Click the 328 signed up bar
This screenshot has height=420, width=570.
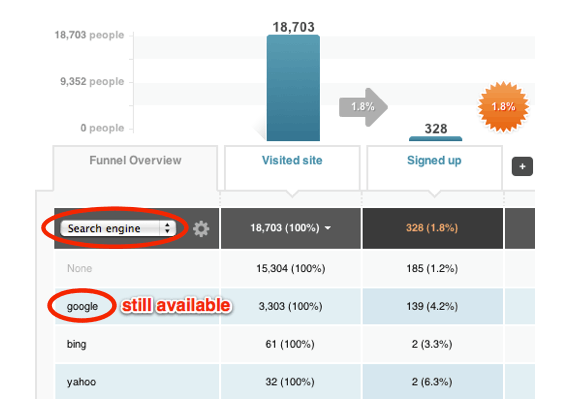pyautogui.click(x=435, y=139)
